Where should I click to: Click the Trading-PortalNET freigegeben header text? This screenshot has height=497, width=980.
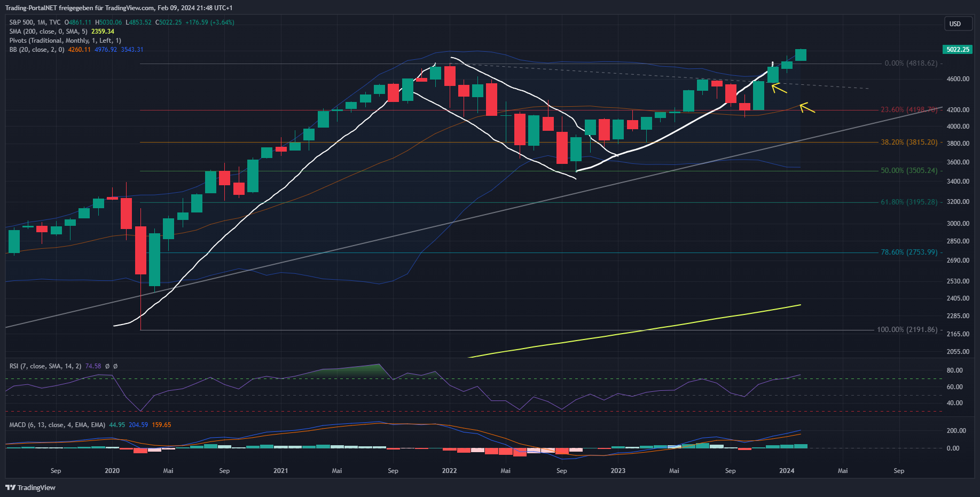119,8
